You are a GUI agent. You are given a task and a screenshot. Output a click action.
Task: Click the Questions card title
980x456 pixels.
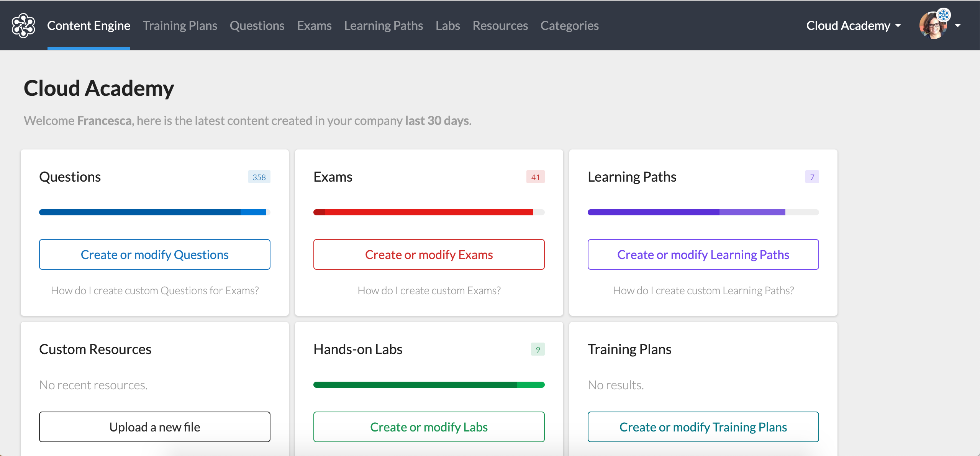click(70, 177)
